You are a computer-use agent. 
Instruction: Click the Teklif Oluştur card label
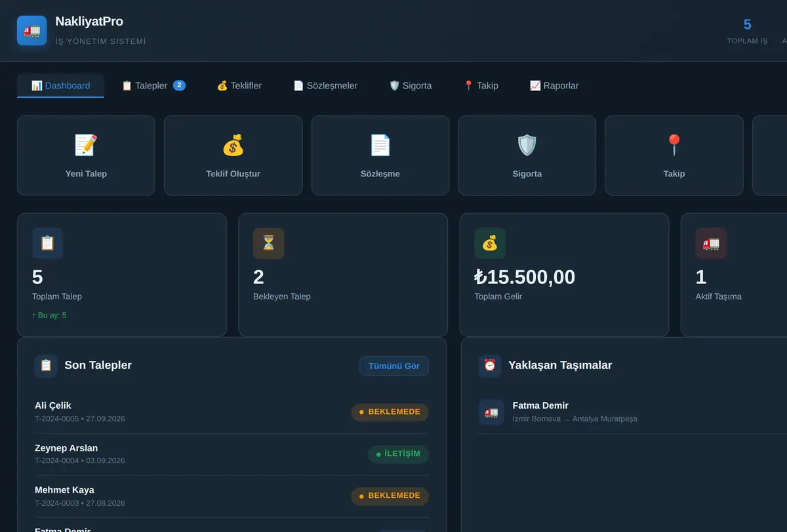pyautogui.click(x=233, y=174)
